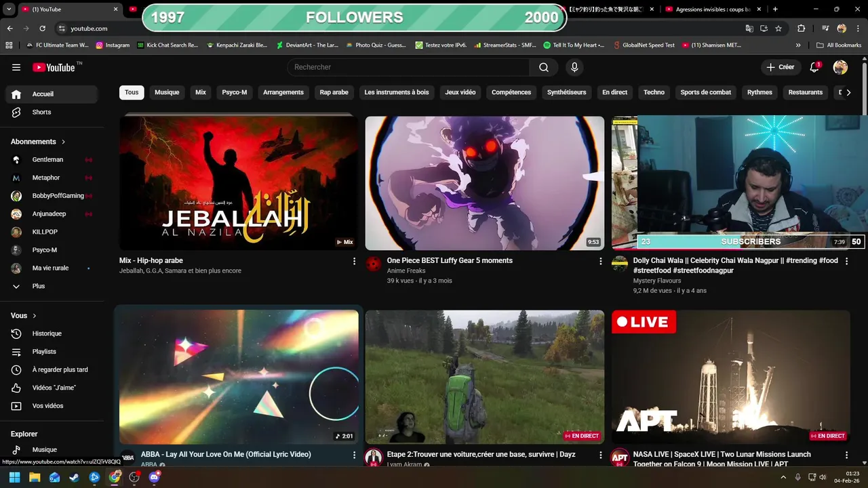The image size is (868, 488).
Task: Open options for the Dayz stream
Action: 600,455
